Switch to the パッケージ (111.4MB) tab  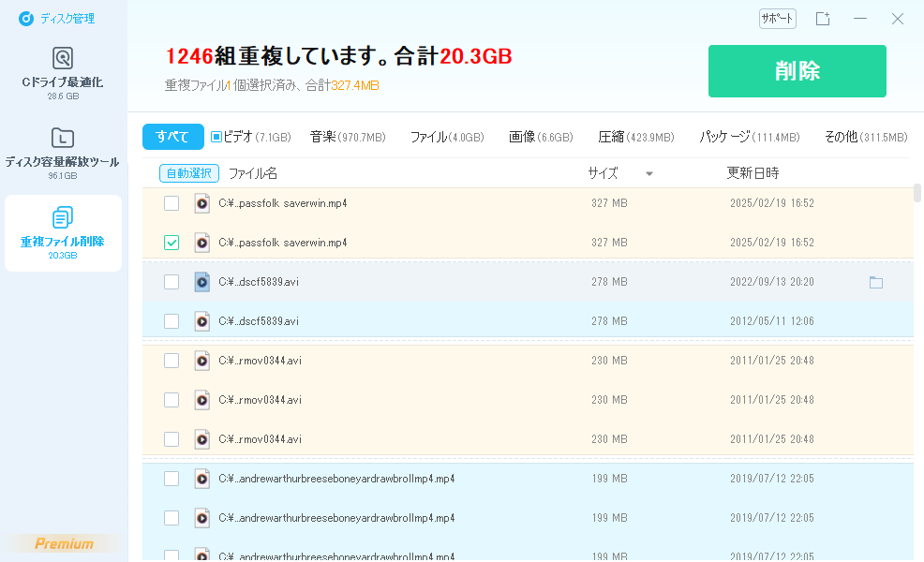749,138
